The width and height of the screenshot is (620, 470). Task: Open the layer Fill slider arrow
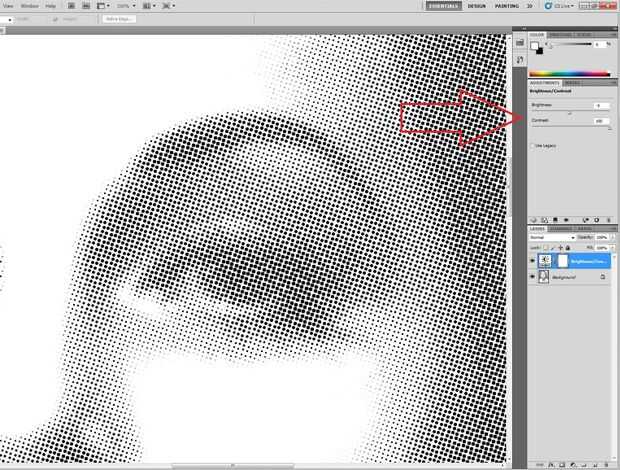click(x=612, y=248)
